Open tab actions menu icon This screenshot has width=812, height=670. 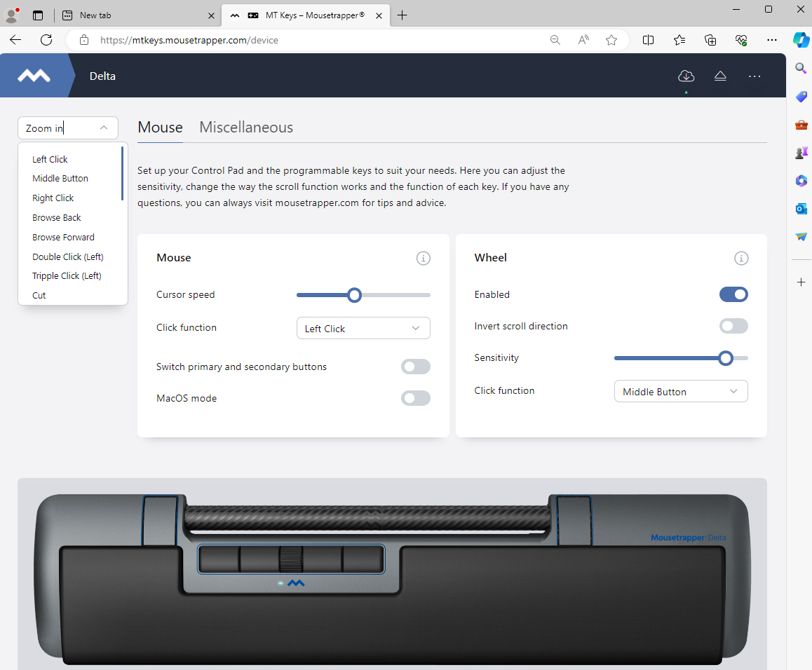point(38,15)
